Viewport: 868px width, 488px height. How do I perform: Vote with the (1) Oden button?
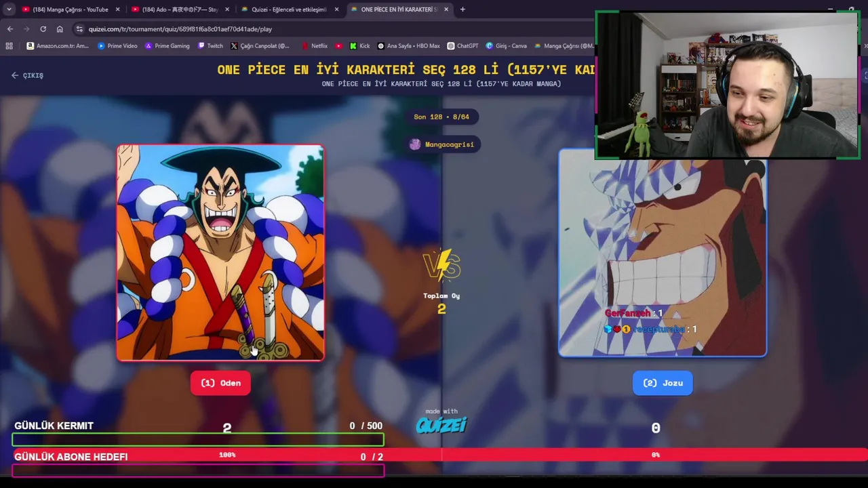[x=220, y=383]
